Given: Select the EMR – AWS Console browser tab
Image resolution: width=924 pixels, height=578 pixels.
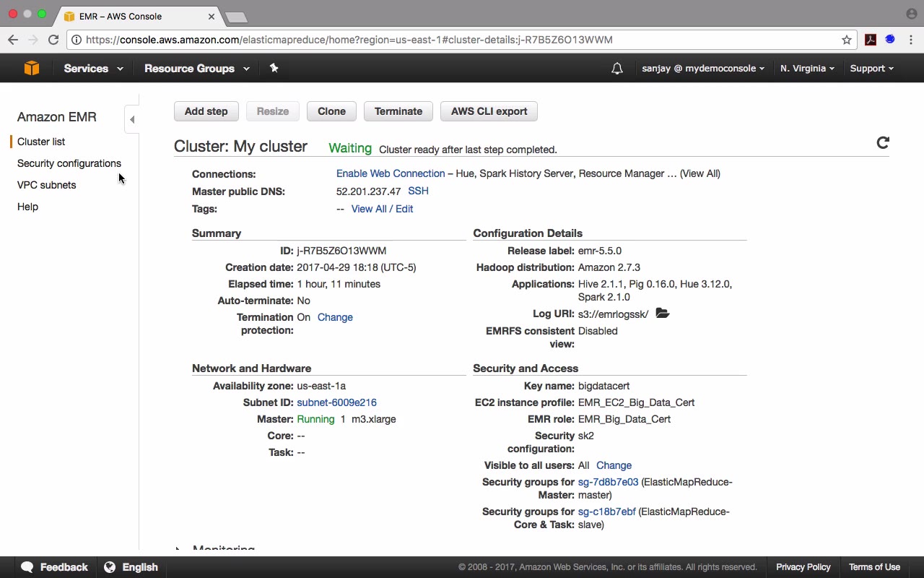Looking at the screenshot, I should [x=137, y=16].
